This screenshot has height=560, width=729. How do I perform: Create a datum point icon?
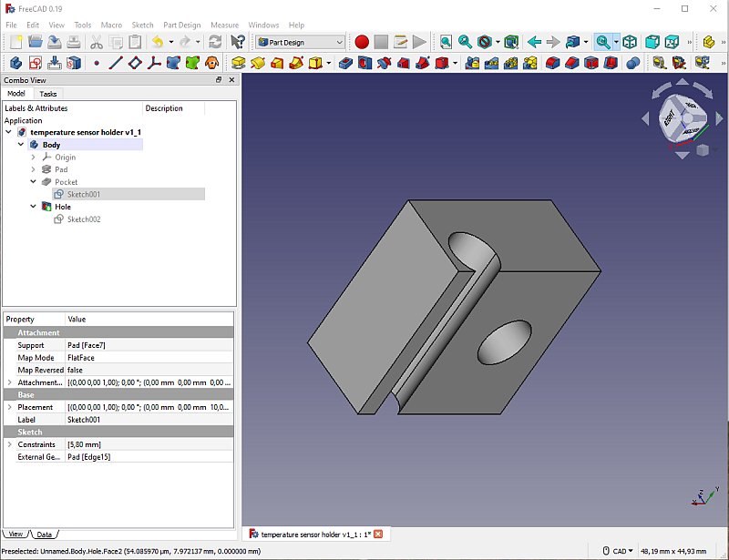click(97, 63)
